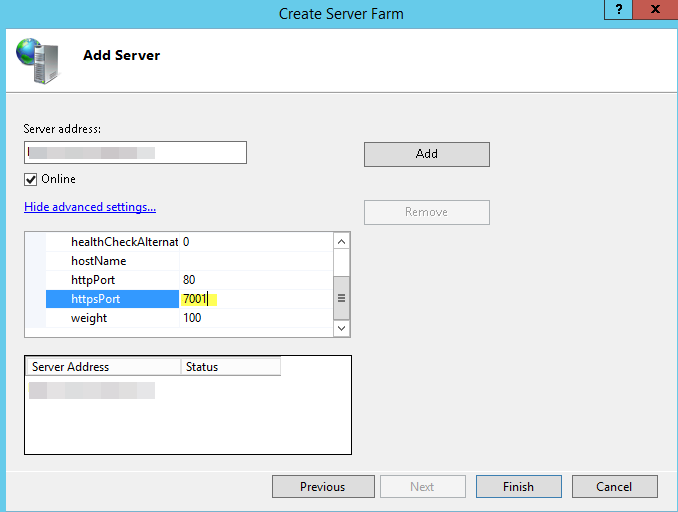Click Hide advanced settings link
The image size is (678, 512).
(x=90, y=207)
